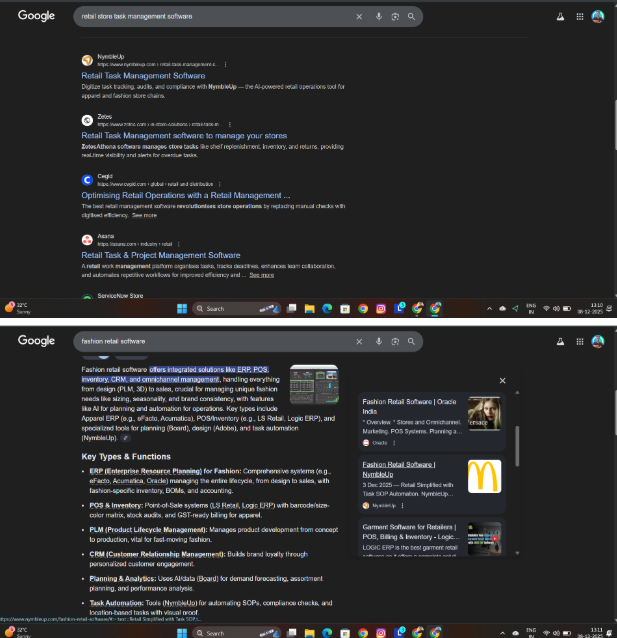
Task: Open more options for the Zetes result
Action: point(230,124)
